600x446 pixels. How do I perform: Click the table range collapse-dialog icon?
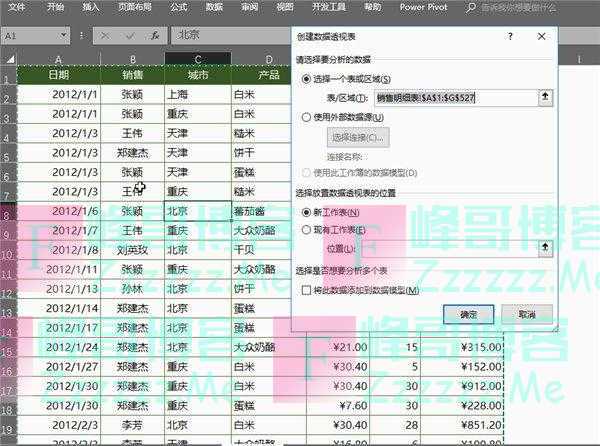click(544, 97)
